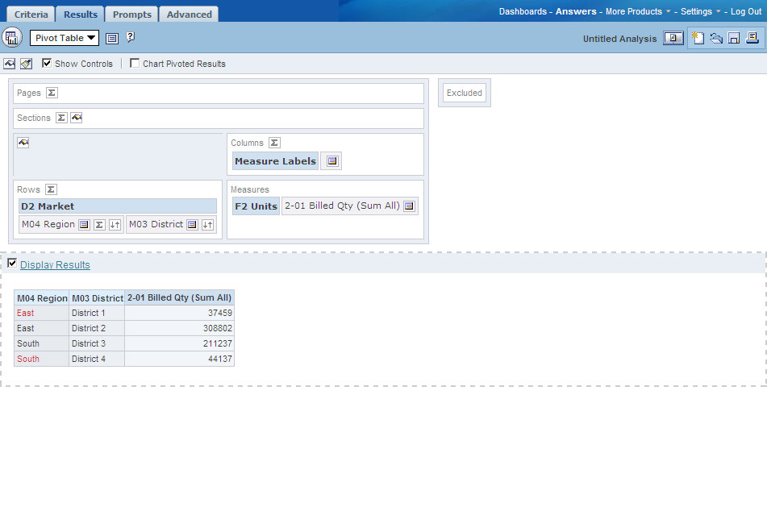The height and width of the screenshot is (532, 767).
Task: Print the Untitled Analysis
Action: pyautogui.click(x=750, y=37)
